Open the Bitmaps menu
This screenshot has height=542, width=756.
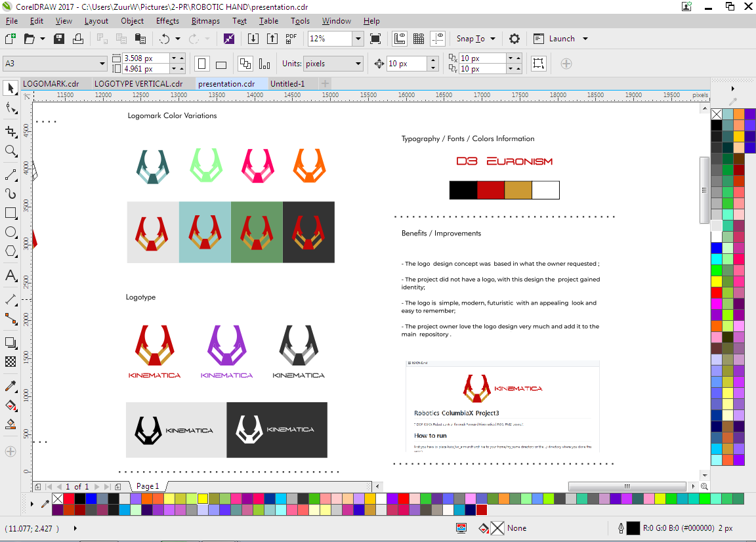(x=205, y=21)
